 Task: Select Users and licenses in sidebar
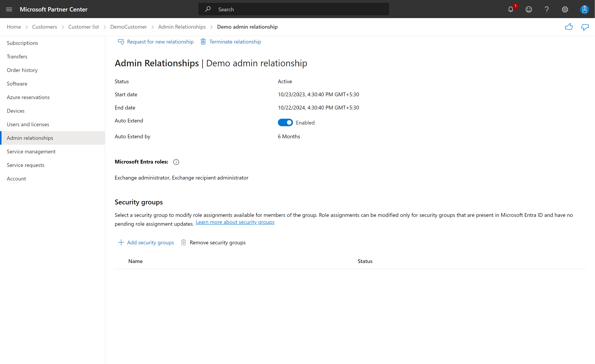[x=28, y=124]
